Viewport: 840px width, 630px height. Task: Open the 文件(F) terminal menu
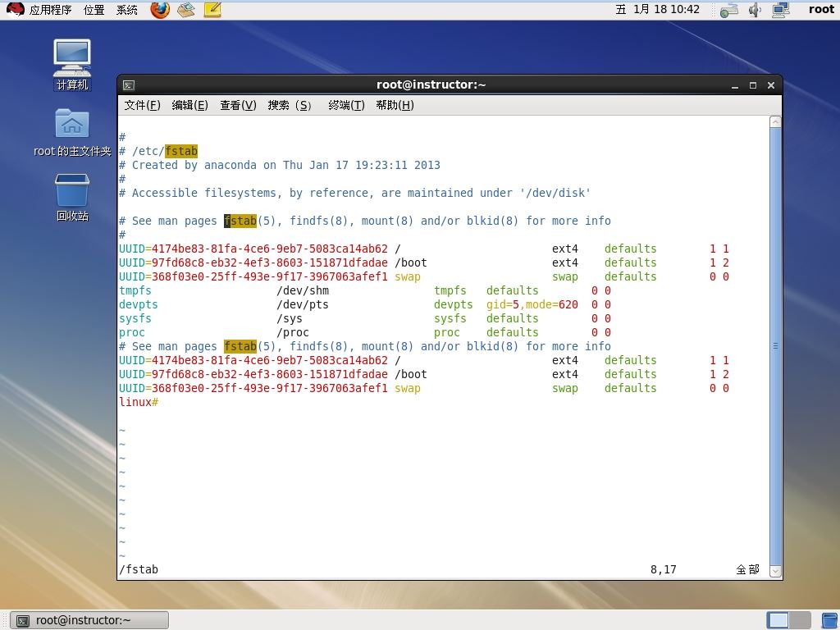(x=143, y=105)
